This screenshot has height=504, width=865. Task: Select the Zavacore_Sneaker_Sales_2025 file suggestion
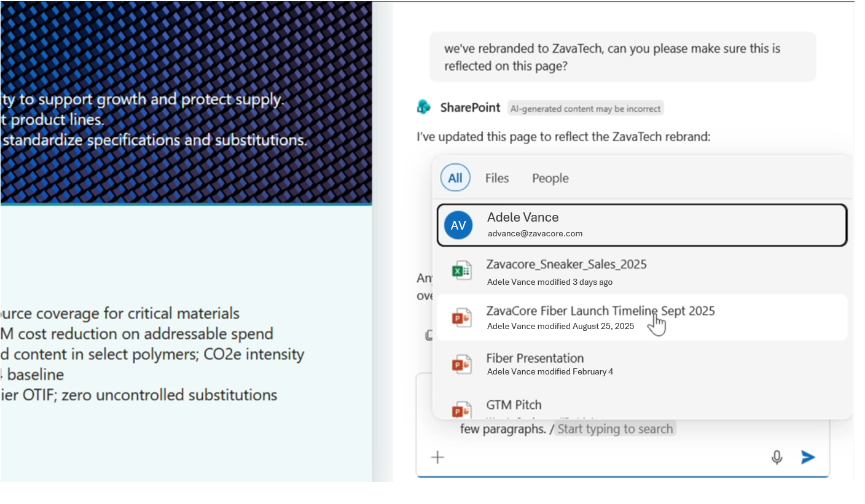(x=566, y=265)
